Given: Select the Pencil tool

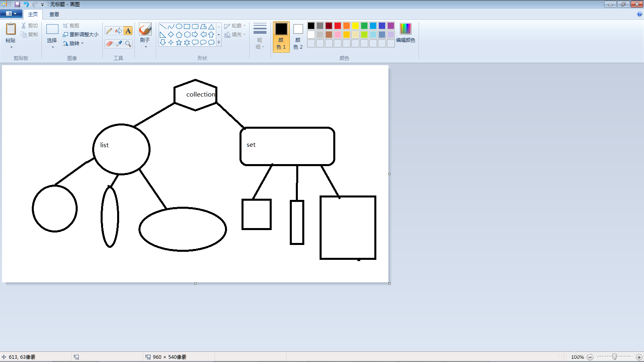Looking at the screenshot, I should coord(109,31).
